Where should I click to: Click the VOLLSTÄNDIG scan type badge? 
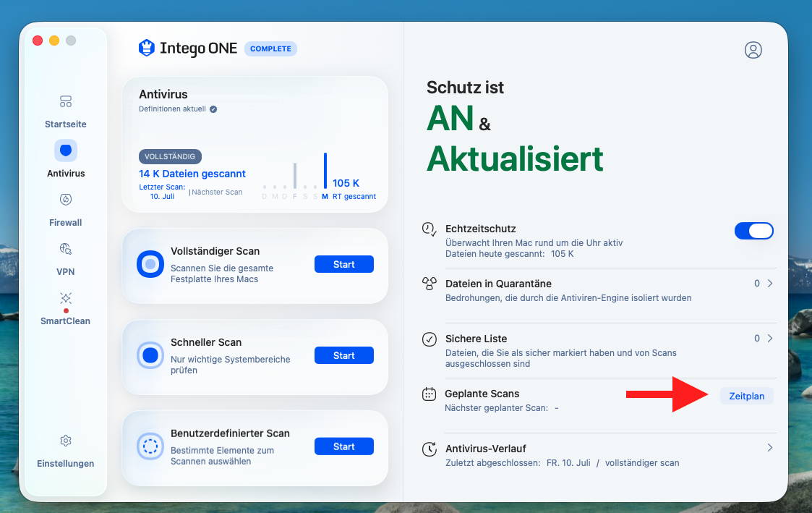170,156
